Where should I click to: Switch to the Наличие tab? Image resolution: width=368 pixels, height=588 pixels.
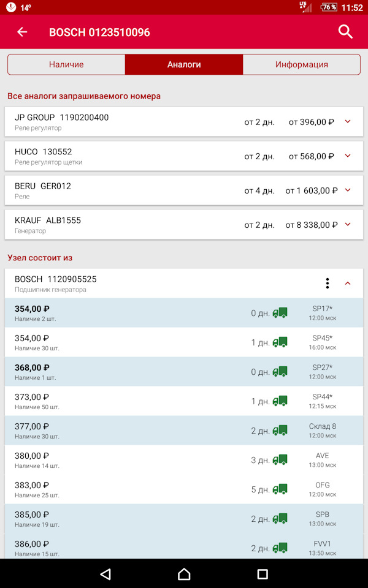click(66, 64)
